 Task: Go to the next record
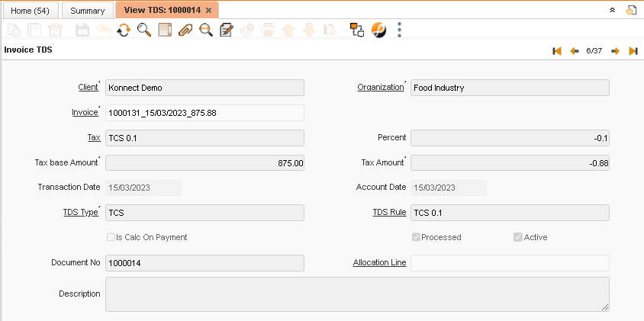[615, 51]
